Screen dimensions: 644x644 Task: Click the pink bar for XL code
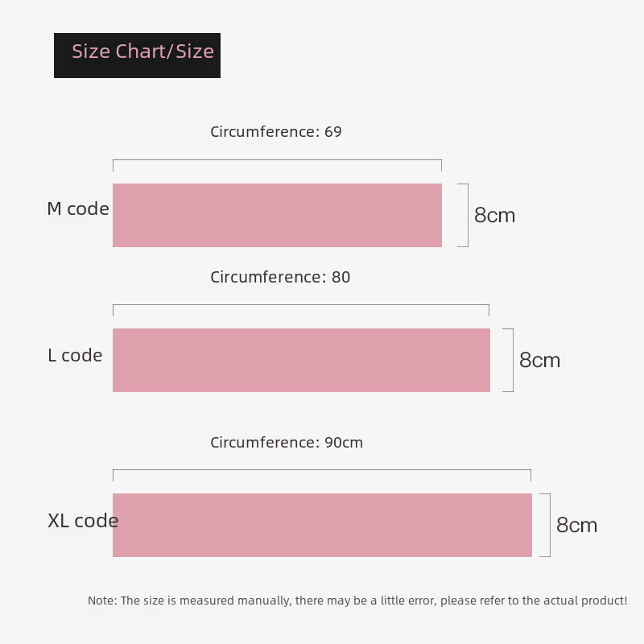[322, 525]
